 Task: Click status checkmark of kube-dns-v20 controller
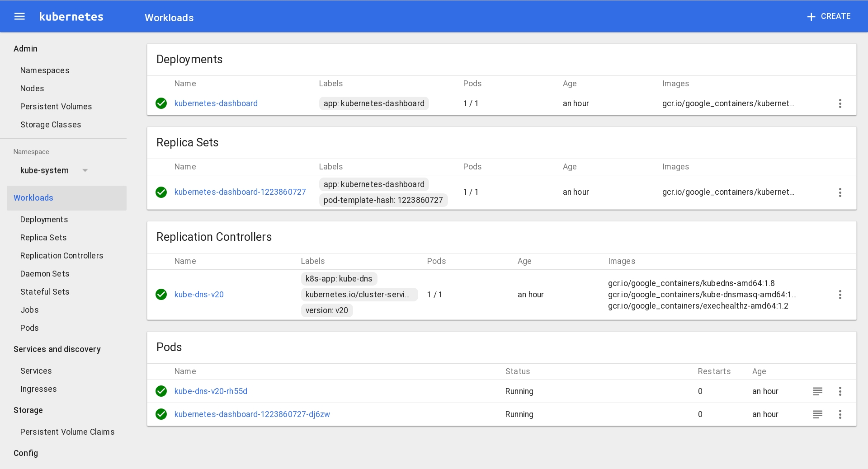click(161, 295)
